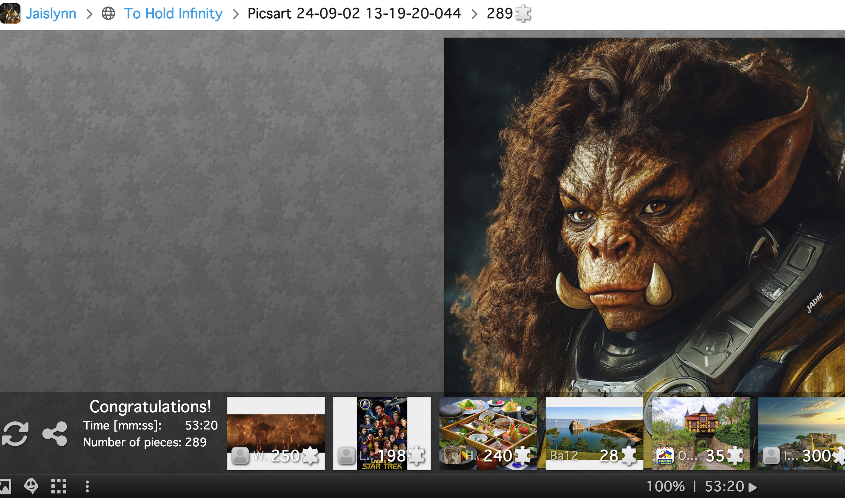Click puzzle title Picsart 24-09-02 13-19-20-044

tap(354, 14)
